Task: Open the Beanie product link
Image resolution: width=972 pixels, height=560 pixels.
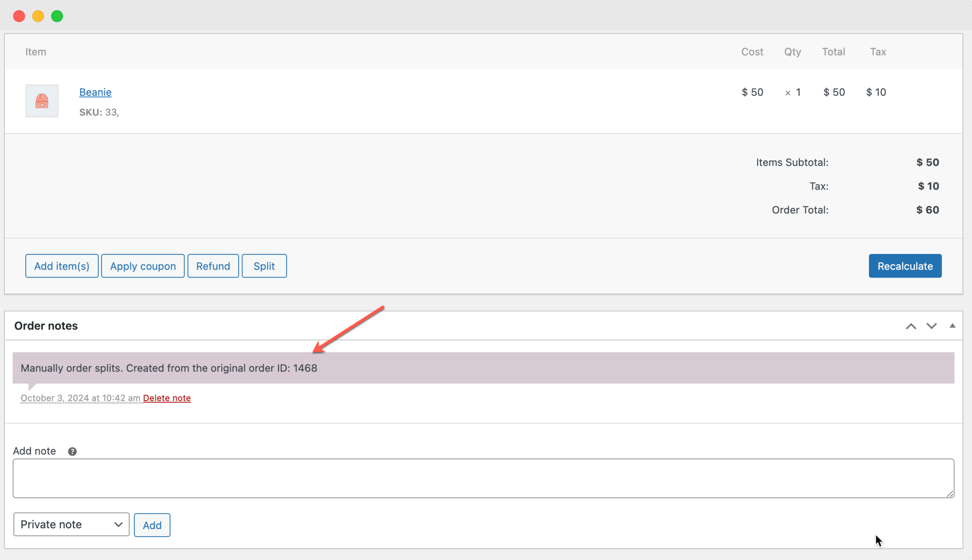Action: coord(95,92)
